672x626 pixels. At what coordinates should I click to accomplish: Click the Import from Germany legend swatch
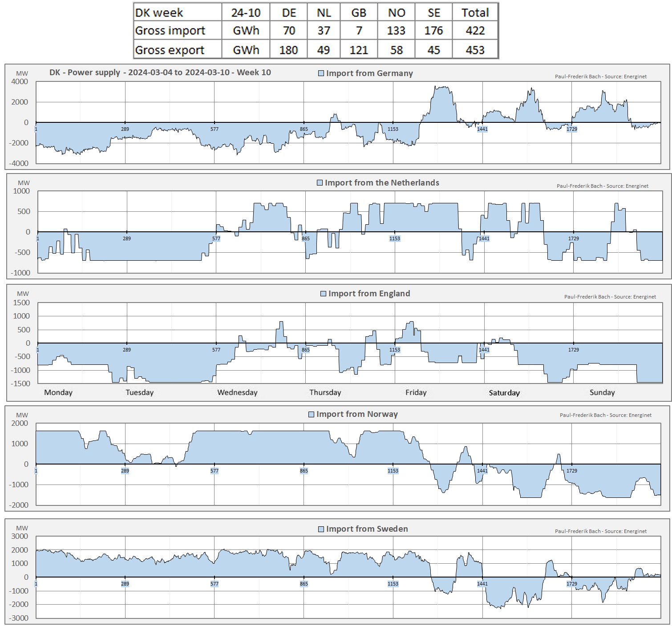click(321, 73)
